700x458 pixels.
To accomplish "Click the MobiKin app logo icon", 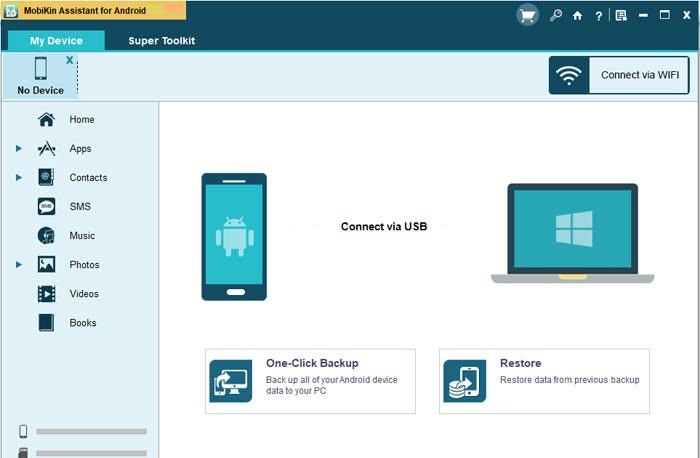I will click(x=11, y=11).
